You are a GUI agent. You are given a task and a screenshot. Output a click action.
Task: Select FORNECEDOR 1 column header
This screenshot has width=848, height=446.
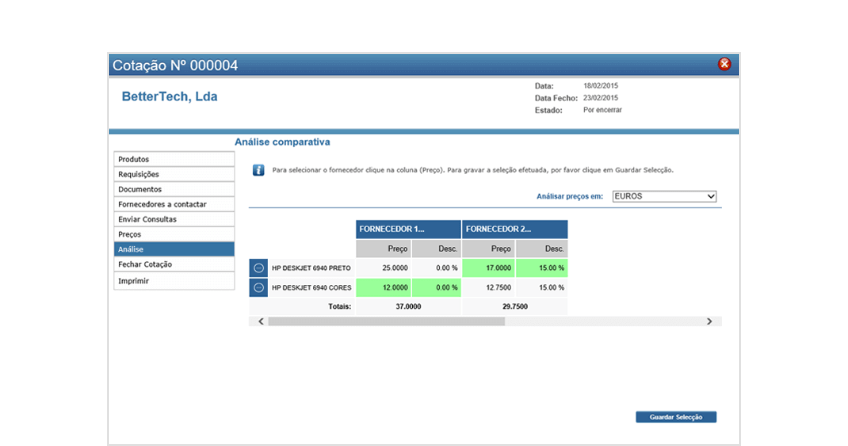(408, 229)
